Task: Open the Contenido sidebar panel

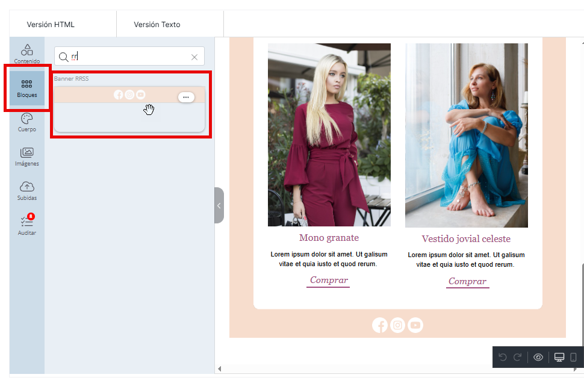Action: [x=26, y=53]
